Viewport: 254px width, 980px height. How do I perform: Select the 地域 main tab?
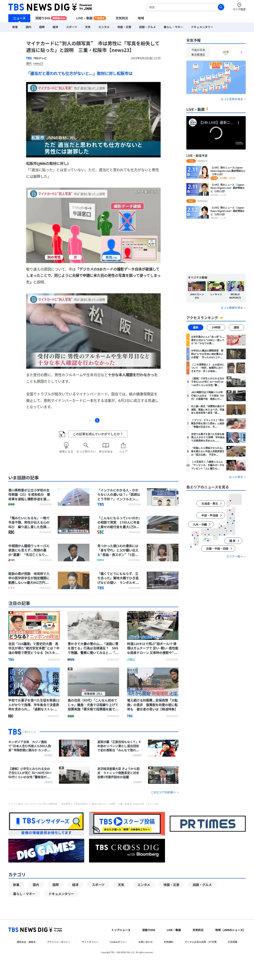click(x=140, y=18)
